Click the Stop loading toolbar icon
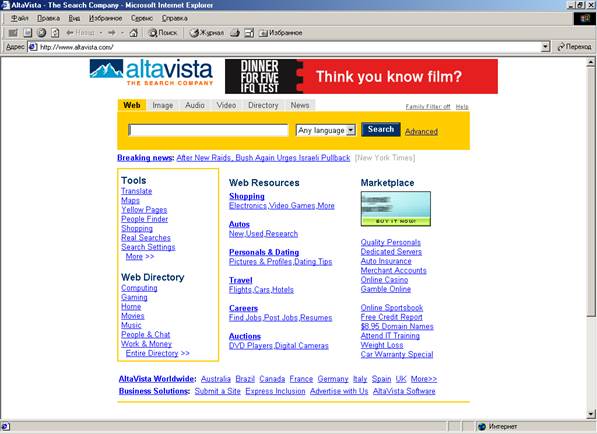The height and width of the screenshot is (434, 597). [42, 33]
